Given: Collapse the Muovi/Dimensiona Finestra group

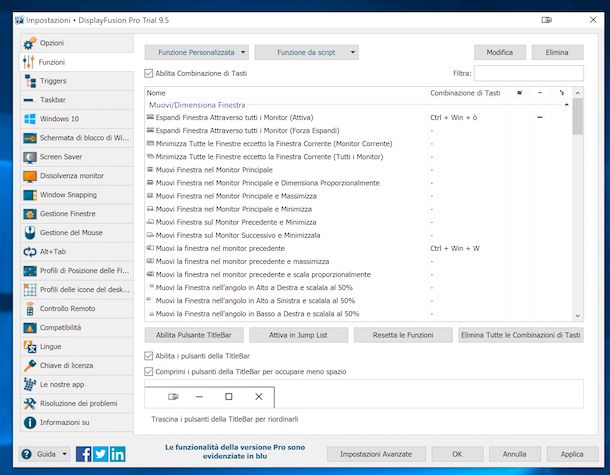Looking at the screenshot, I should tap(566, 105).
